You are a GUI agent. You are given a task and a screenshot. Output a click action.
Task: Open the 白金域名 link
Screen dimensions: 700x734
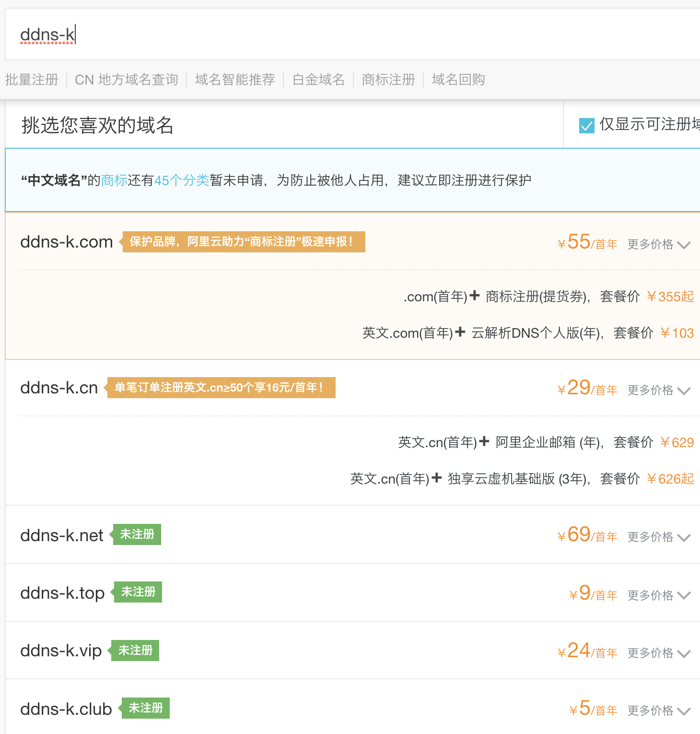318,80
